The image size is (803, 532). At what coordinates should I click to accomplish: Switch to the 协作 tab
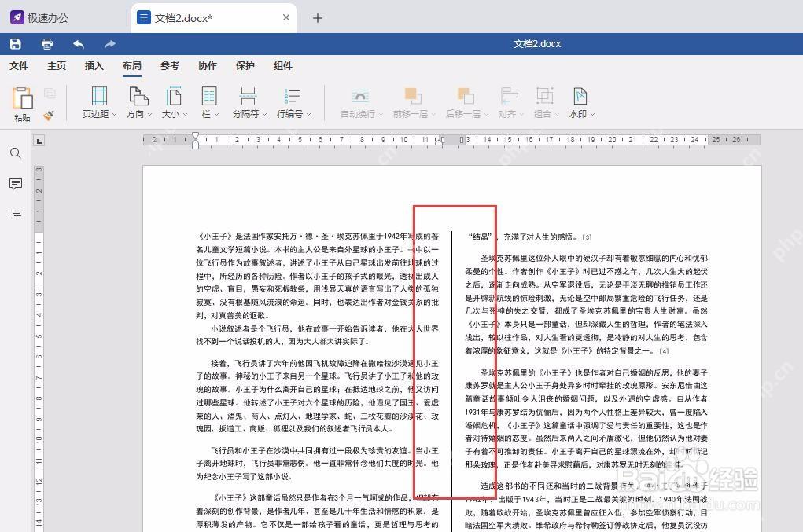208,65
